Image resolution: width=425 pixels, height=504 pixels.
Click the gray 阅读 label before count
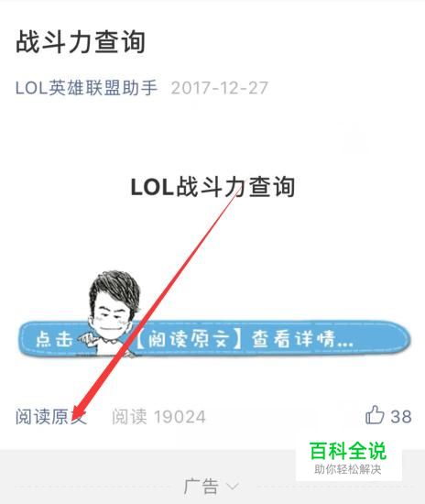(129, 417)
